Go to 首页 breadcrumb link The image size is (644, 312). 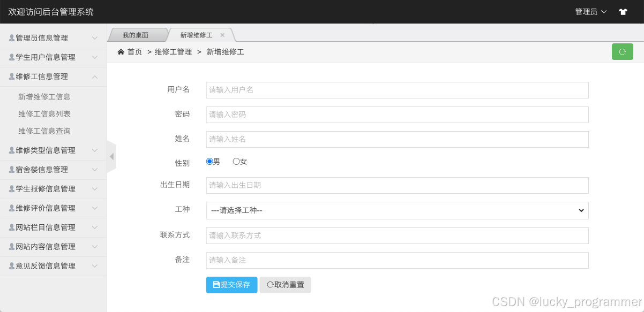tap(135, 52)
